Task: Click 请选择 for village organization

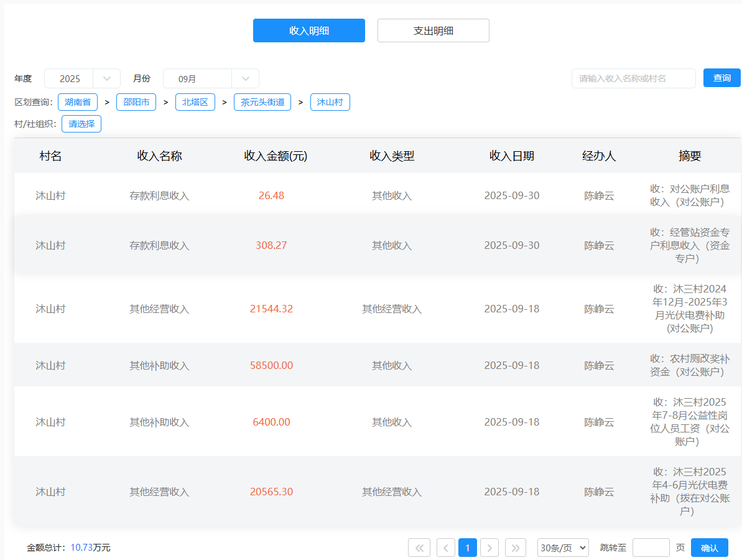Action: point(81,124)
